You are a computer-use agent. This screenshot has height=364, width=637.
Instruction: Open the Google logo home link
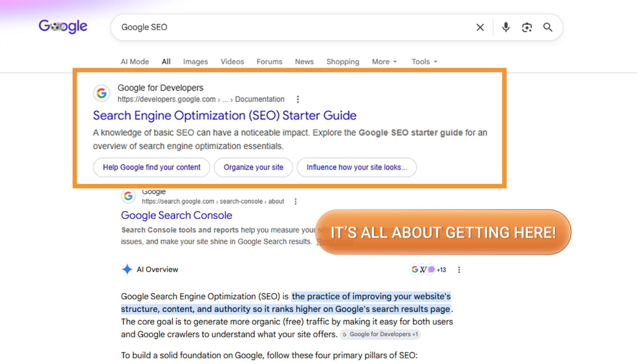pyautogui.click(x=63, y=27)
